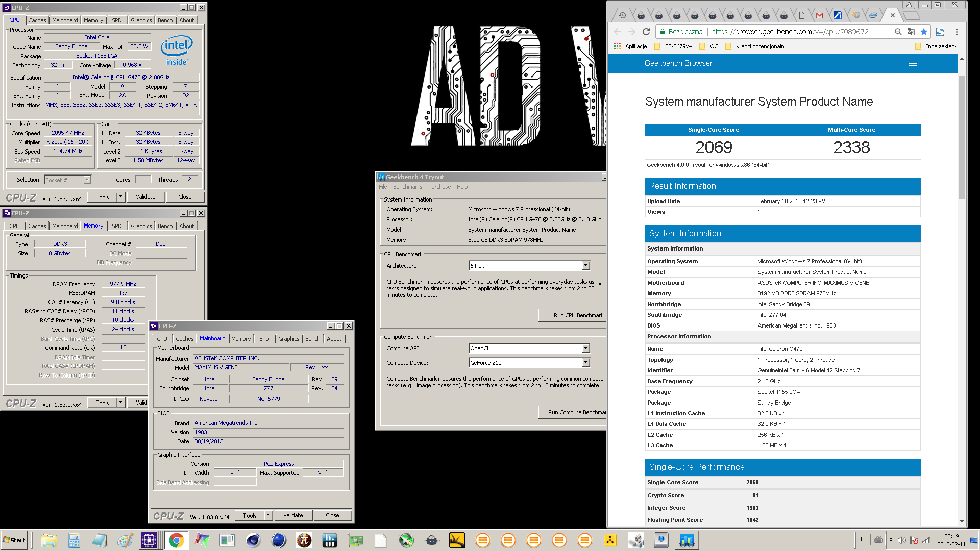Viewport: 980px width, 551px height.
Task: Click Show Desktop button at taskbar end
Action: (973, 540)
